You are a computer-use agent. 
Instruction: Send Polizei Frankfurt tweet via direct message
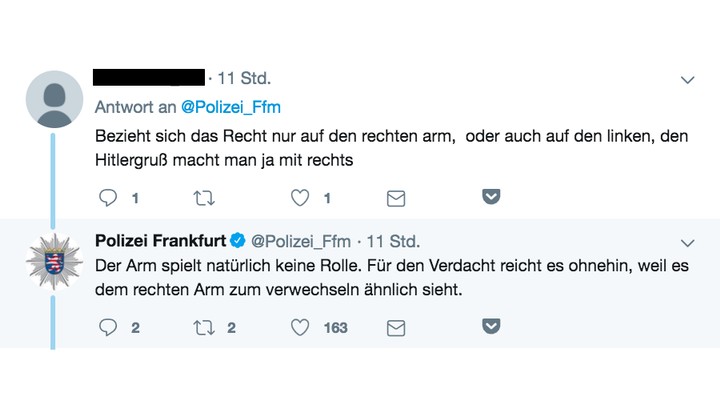(396, 328)
